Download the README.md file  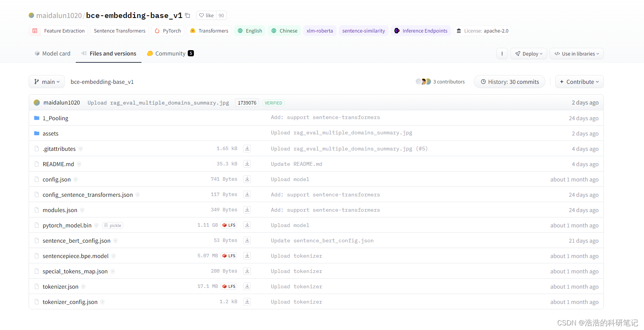click(x=247, y=164)
